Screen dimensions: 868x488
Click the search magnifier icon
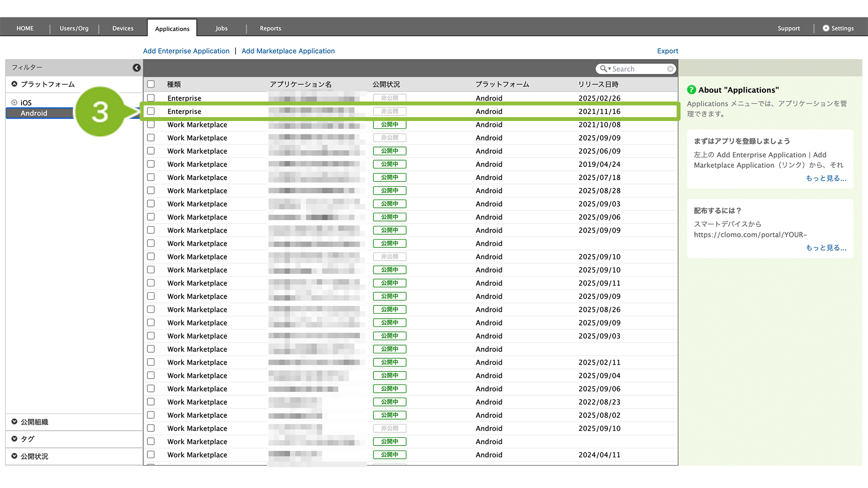pyautogui.click(x=603, y=69)
